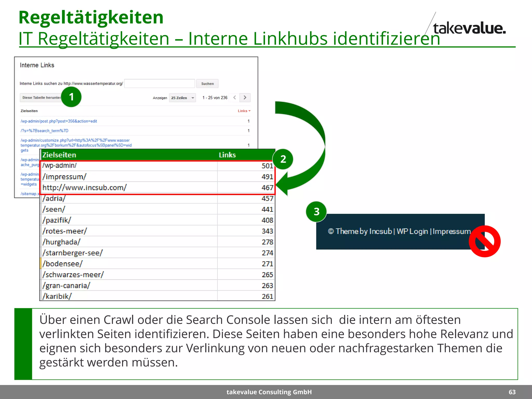Select the /seen/ cell

pos(129,209)
